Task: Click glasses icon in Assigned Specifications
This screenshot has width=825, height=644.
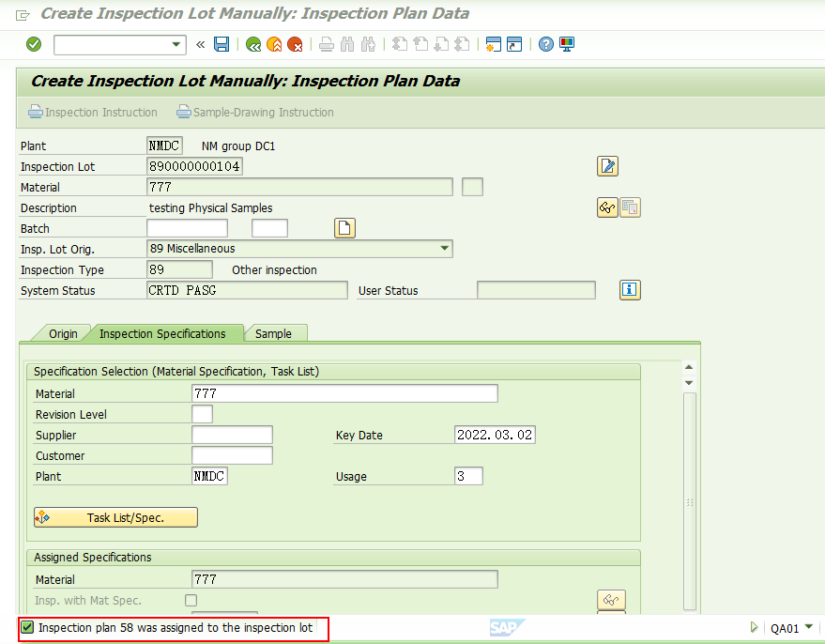Action: pyautogui.click(x=611, y=599)
